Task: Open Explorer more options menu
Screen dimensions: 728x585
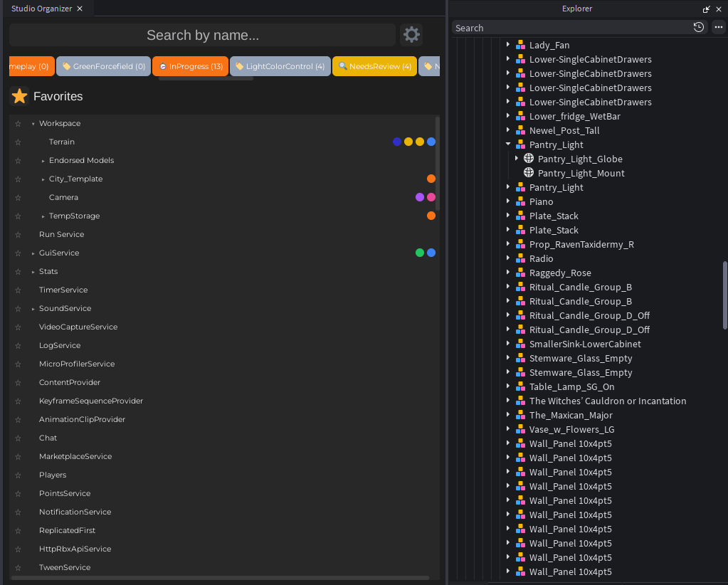Action: 718,28
